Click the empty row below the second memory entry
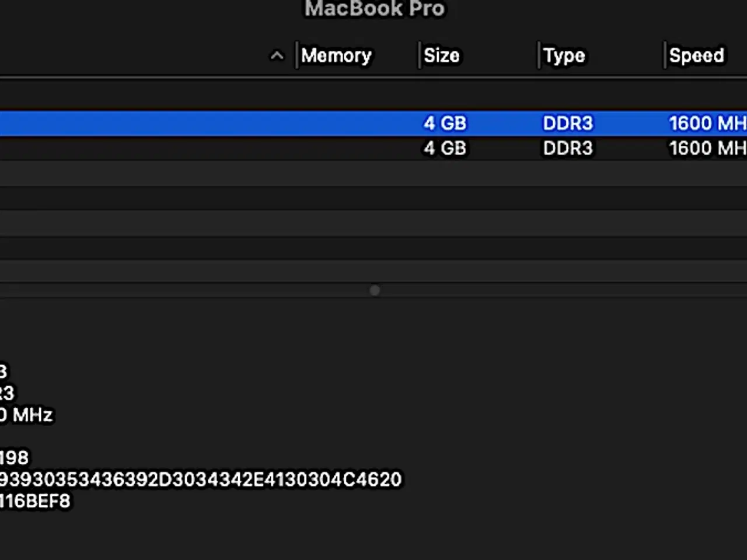The height and width of the screenshot is (560, 747). pos(373,173)
